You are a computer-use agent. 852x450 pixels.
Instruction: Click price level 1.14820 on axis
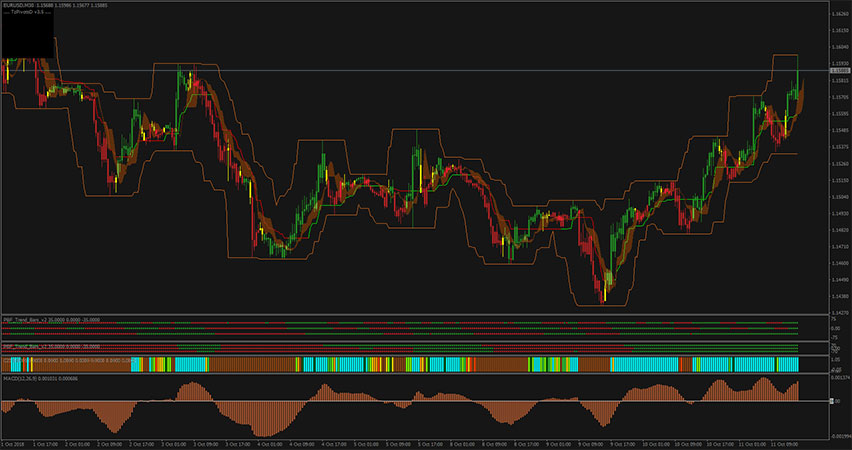pyautogui.click(x=841, y=230)
